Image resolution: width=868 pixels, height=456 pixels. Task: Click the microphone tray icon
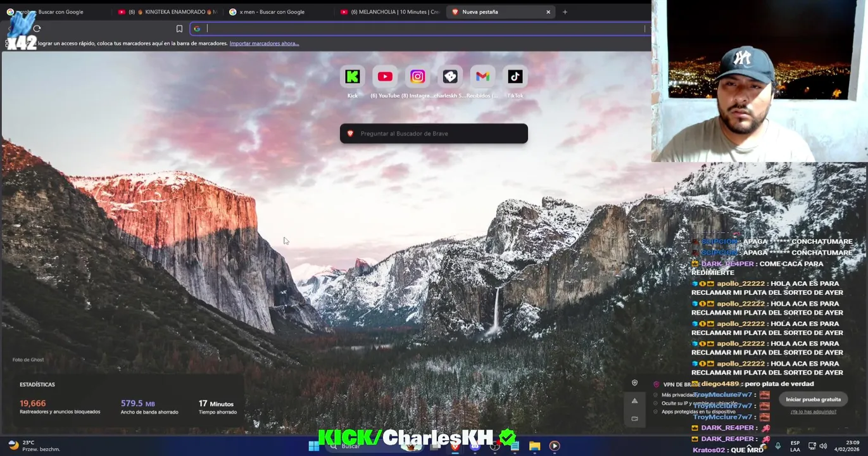777,446
